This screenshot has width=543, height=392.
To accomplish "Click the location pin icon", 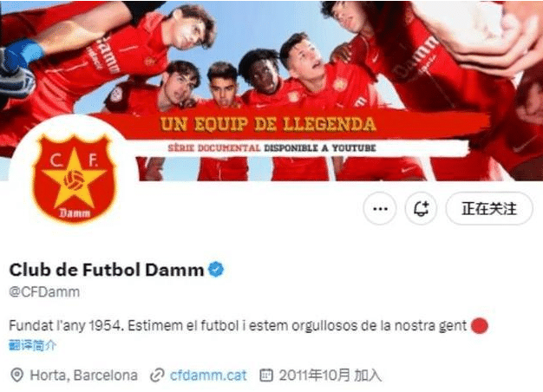I will 17,376.
